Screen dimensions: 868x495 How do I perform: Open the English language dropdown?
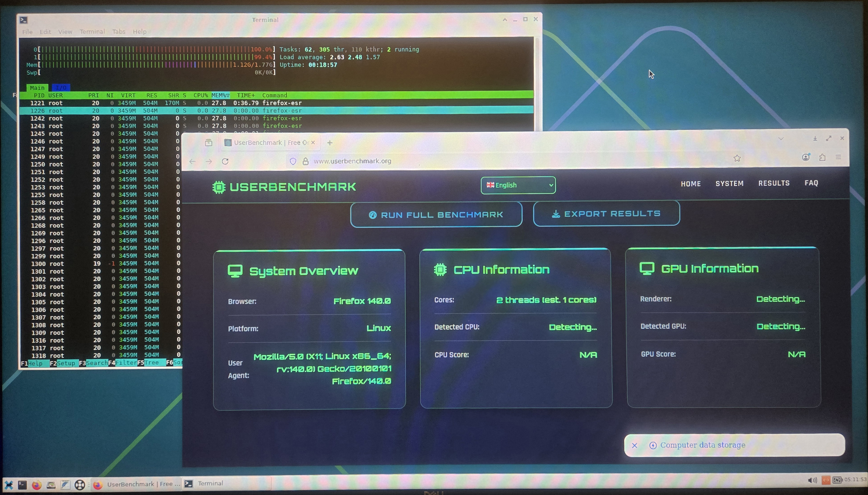coord(518,185)
